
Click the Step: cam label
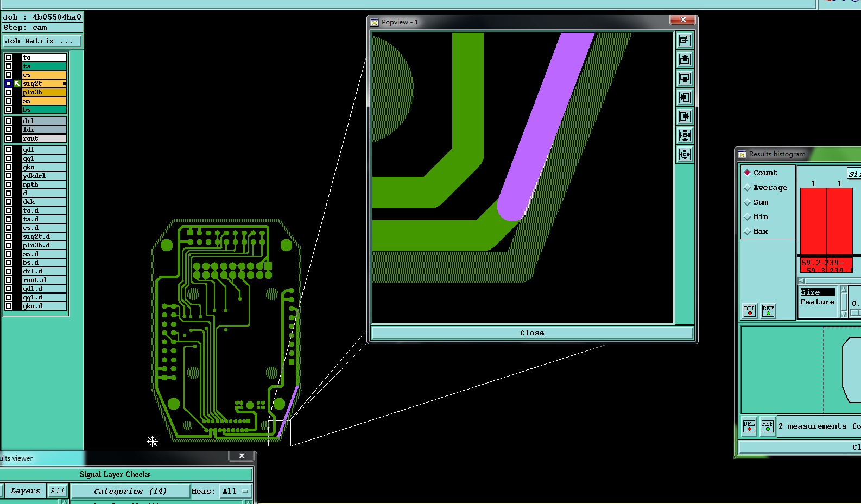(x=42, y=27)
